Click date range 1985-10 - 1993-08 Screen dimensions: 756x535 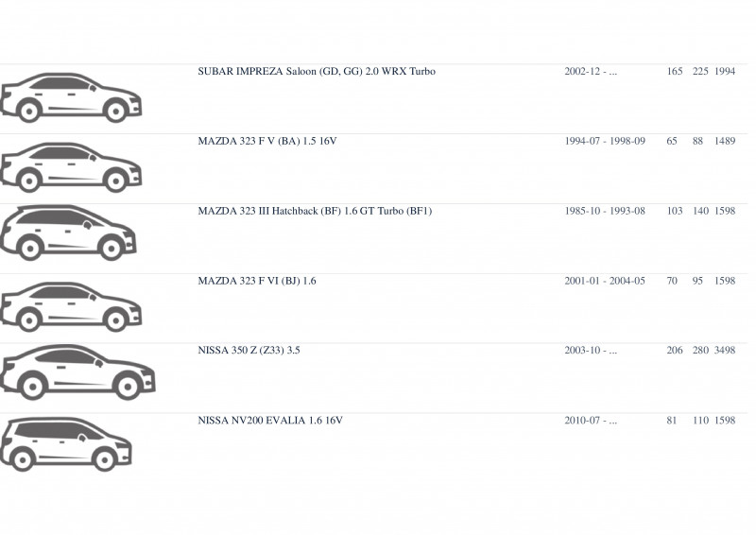point(605,212)
